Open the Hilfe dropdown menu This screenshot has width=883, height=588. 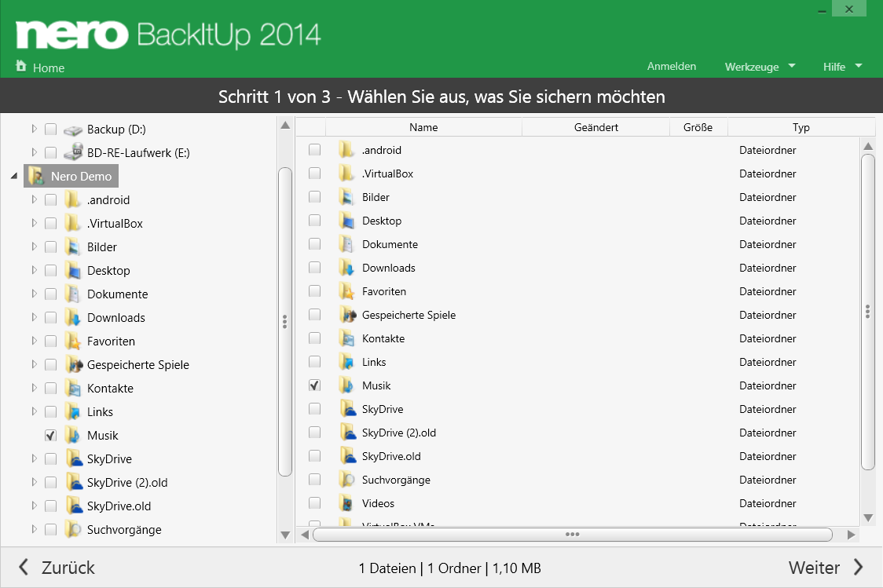coord(842,67)
